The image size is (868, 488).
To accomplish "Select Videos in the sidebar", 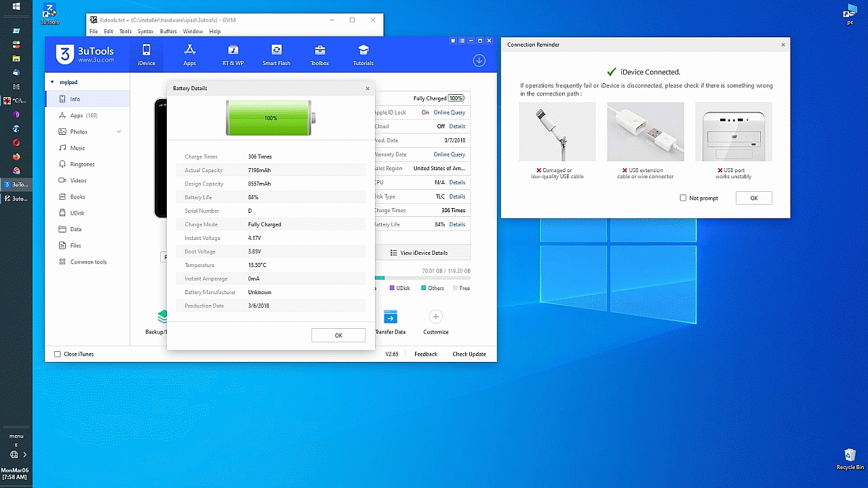I will click(x=87, y=180).
